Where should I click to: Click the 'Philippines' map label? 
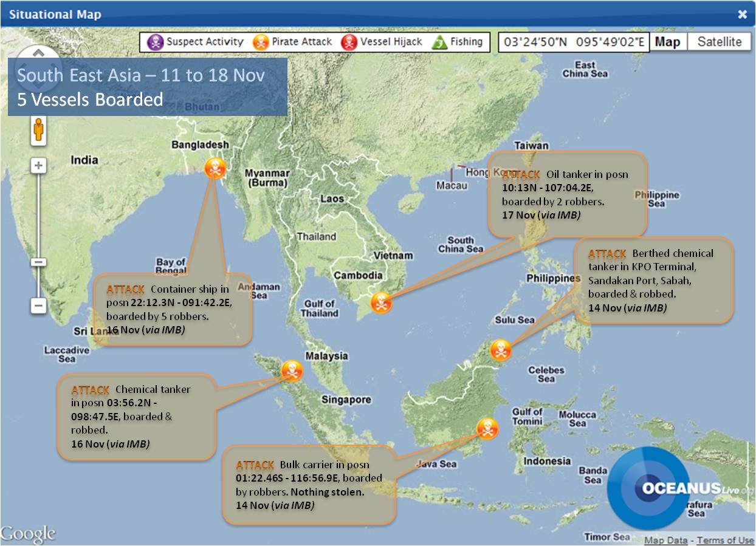tap(554, 278)
